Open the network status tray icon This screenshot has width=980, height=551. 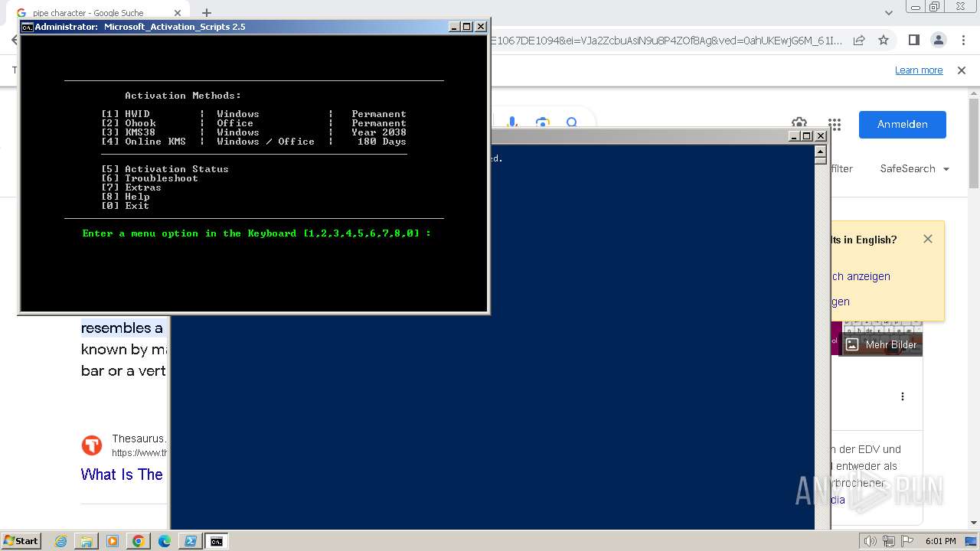click(x=890, y=541)
